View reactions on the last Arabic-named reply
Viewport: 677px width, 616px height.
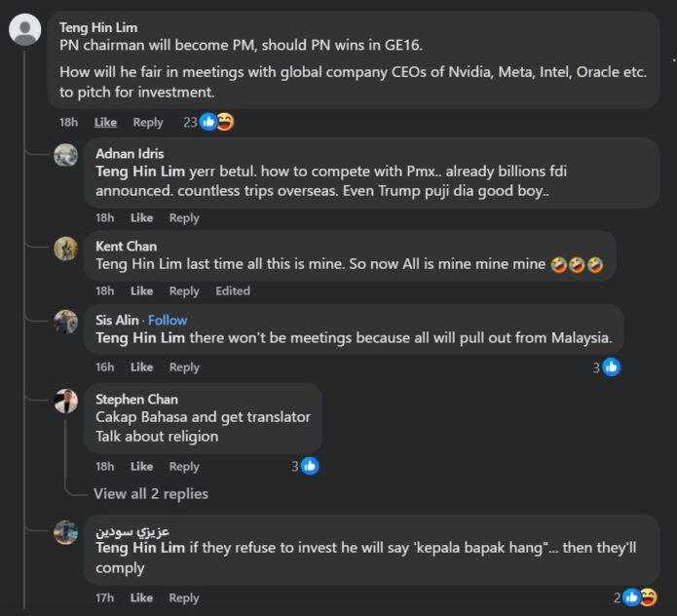pos(636,597)
